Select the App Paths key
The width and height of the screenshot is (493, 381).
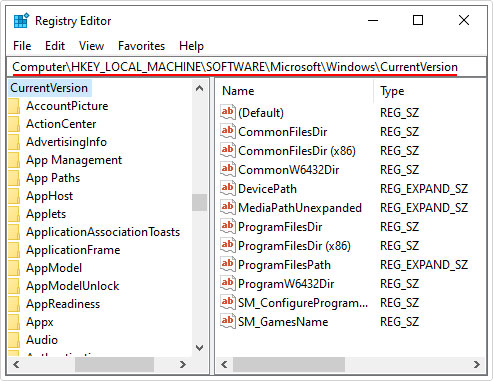pos(53,178)
